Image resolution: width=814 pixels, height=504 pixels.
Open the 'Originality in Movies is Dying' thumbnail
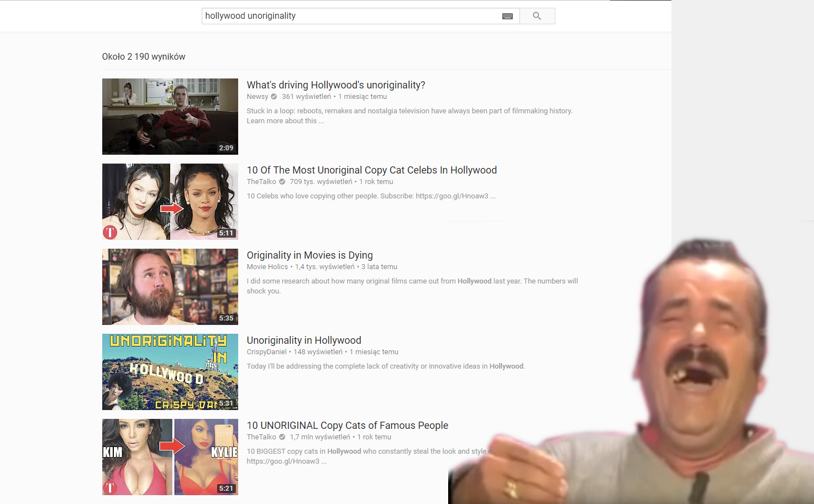pos(170,287)
